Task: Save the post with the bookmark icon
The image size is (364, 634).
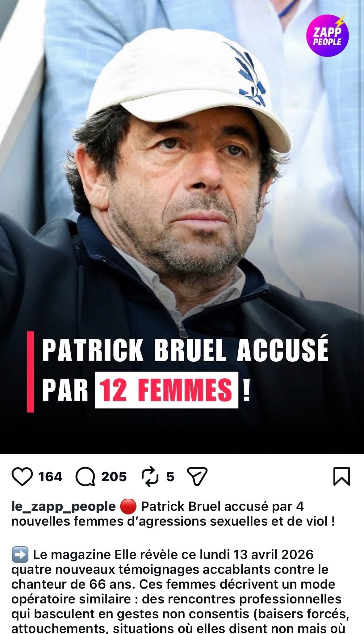Action: (342, 477)
